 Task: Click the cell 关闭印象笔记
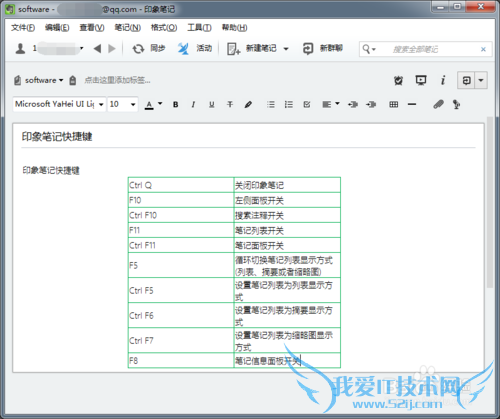(287, 185)
